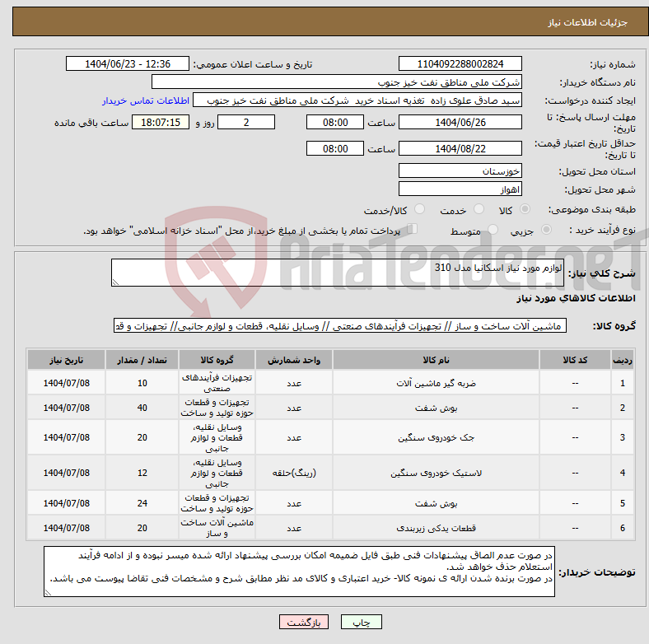
Task: Click the buyer notes text area
Action: (x=299, y=572)
